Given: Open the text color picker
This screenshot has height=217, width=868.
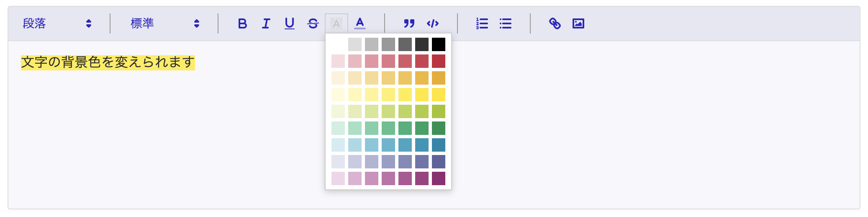Looking at the screenshot, I should coord(360,23).
